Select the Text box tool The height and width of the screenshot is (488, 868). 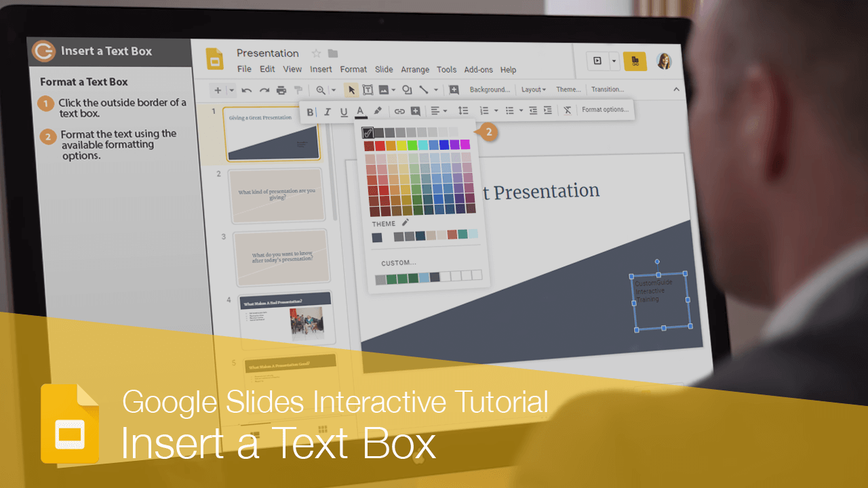click(x=367, y=89)
